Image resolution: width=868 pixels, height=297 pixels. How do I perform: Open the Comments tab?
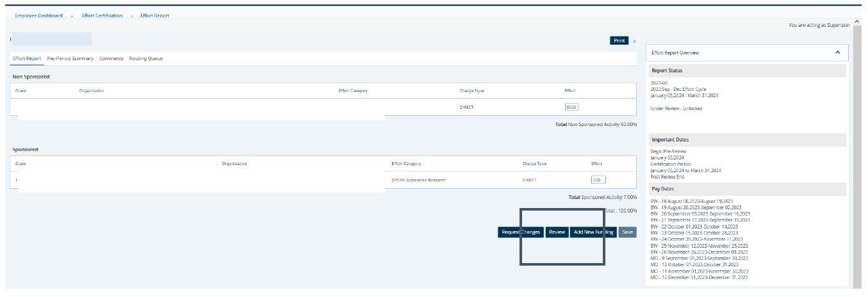coord(111,58)
